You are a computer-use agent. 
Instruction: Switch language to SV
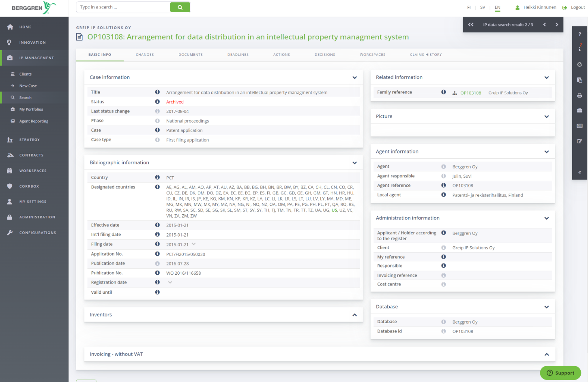483,7
